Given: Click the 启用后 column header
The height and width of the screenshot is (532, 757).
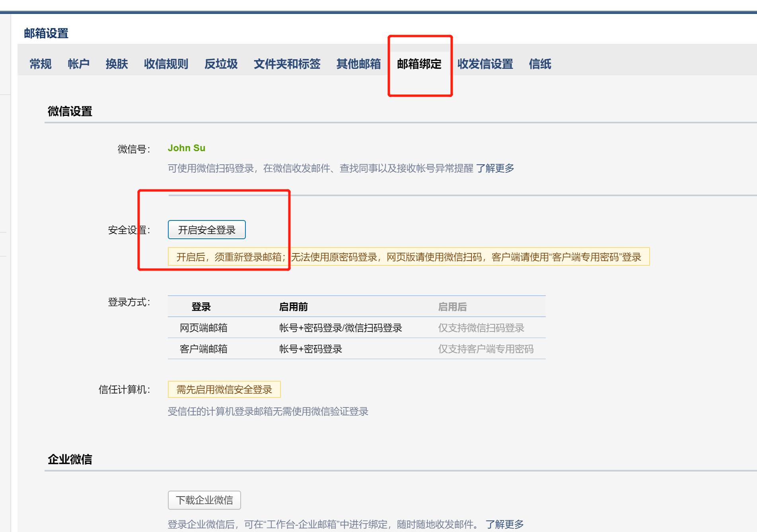Looking at the screenshot, I should (x=453, y=307).
